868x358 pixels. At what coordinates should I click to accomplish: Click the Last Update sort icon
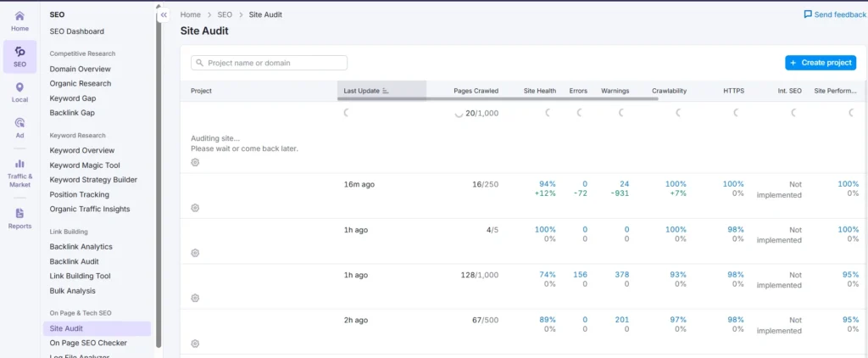[386, 91]
